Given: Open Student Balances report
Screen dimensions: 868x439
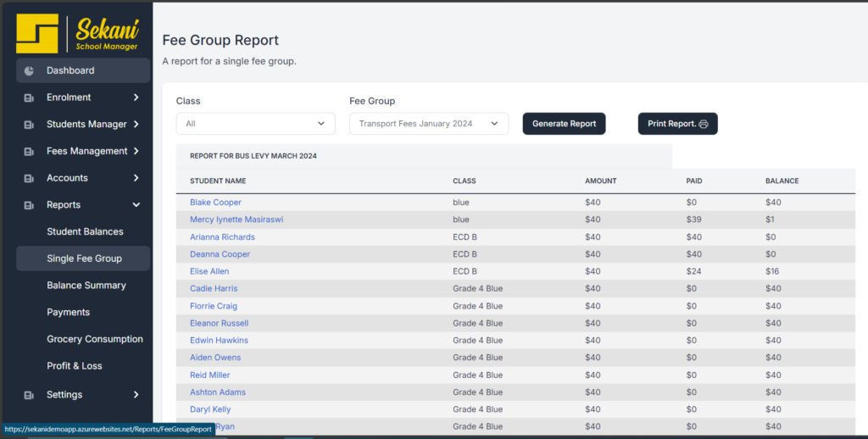Looking at the screenshot, I should point(85,231).
